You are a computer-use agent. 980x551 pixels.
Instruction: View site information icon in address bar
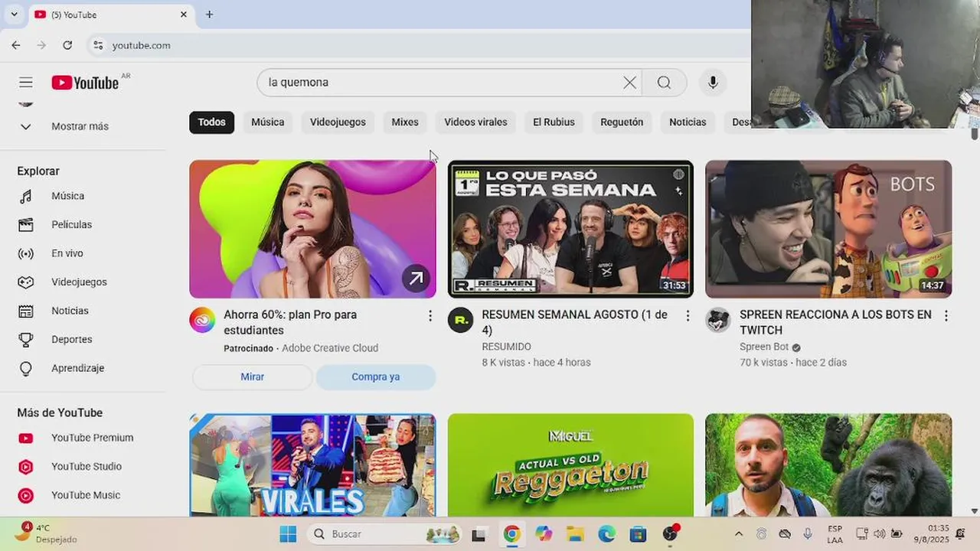[x=98, y=45]
